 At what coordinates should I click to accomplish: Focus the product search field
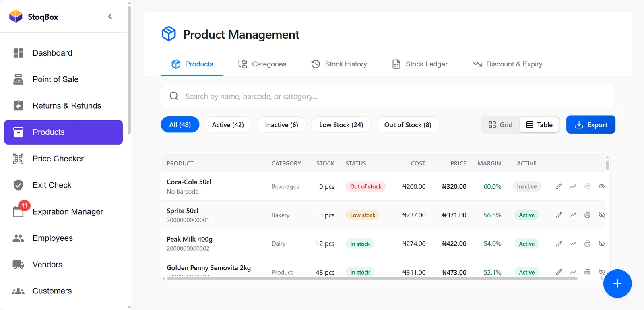point(388,96)
